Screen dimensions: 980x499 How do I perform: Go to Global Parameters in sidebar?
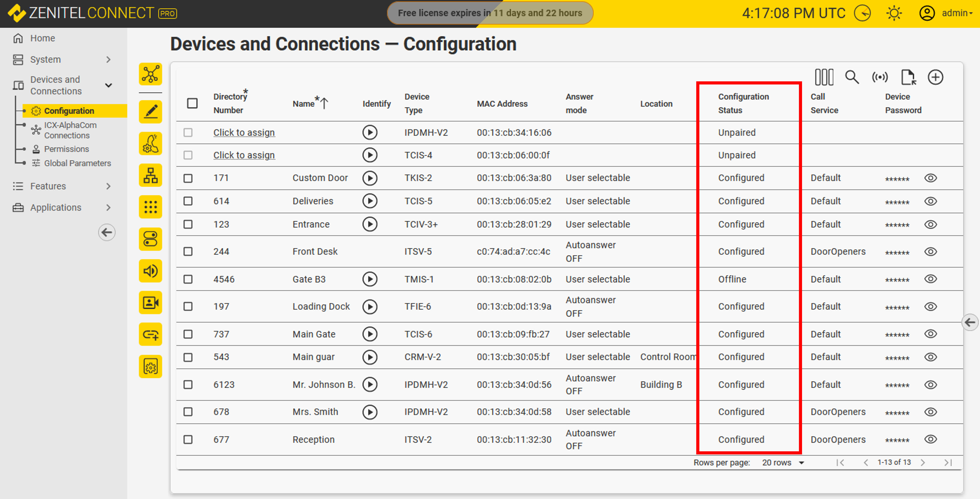pyautogui.click(x=77, y=163)
